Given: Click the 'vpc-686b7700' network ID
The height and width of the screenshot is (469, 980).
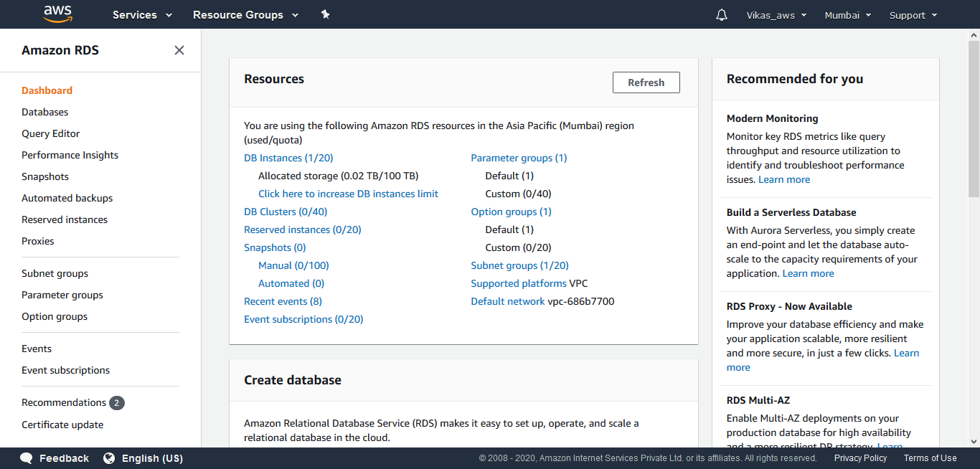Looking at the screenshot, I should tap(581, 301).
